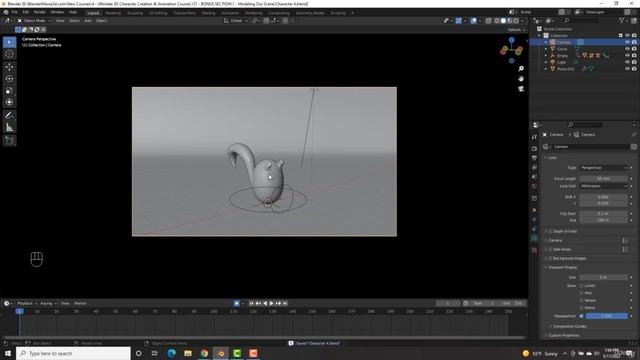
Task: Switch to the Shading workspace tab
Action: pos(208,13)
